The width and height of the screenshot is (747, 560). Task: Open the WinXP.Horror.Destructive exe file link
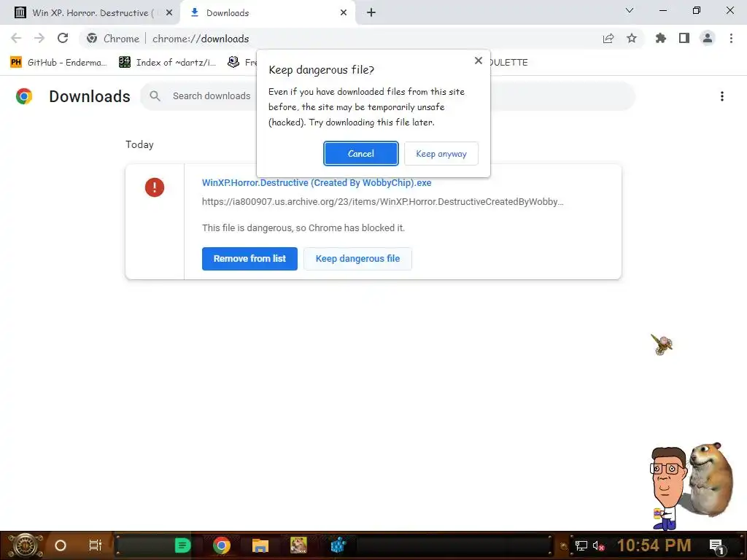317,183
